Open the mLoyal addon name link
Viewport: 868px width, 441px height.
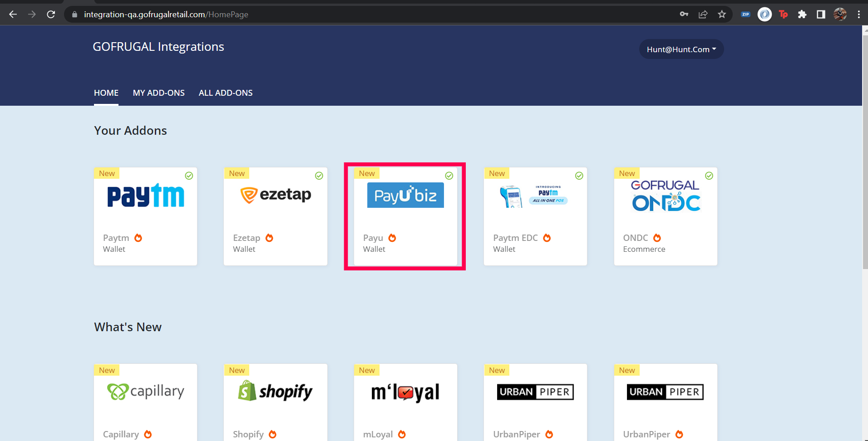378,434
